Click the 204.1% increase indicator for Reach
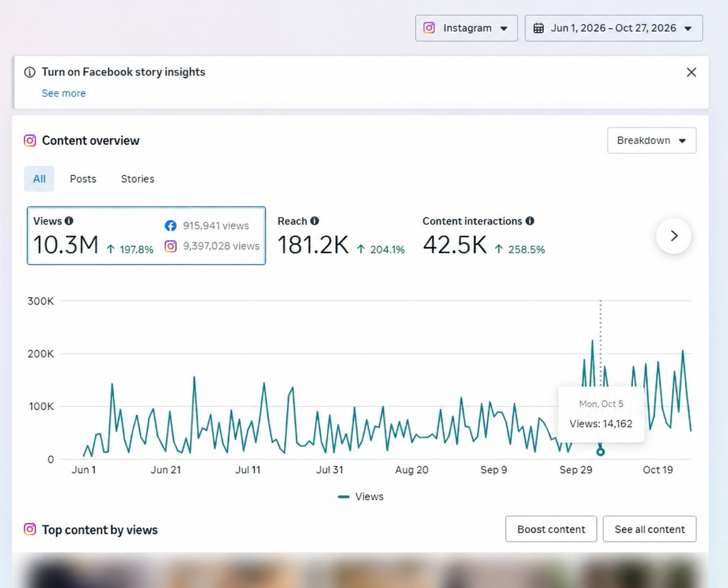The height and width of the screenshot is (588, 728). point(381,249)
